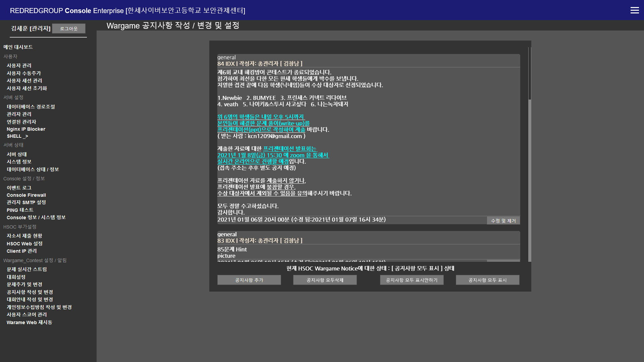Open Console Firewall settings

point(26,195)
